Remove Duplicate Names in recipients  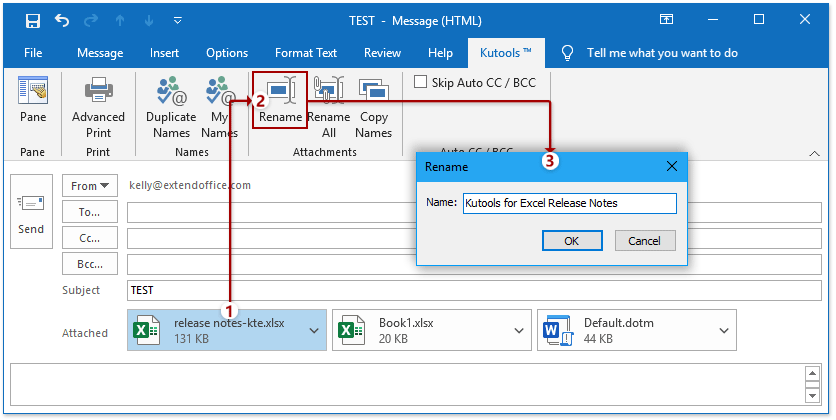171,108
